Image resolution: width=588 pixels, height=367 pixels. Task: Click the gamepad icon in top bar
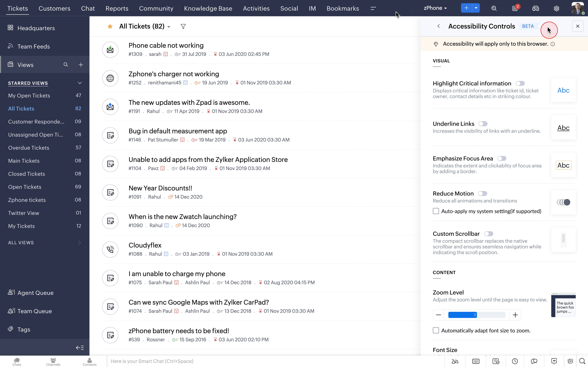pyautogui.click(x=536, y=8)
